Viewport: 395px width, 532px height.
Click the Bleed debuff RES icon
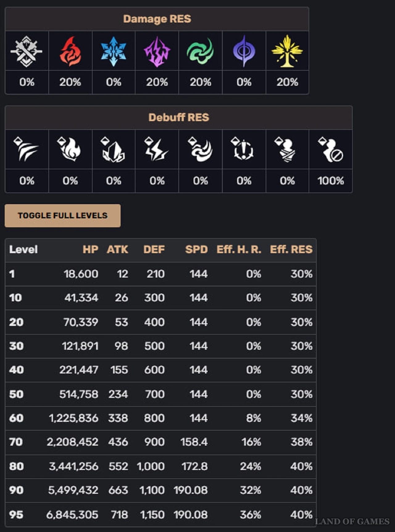tap(26, 149)
